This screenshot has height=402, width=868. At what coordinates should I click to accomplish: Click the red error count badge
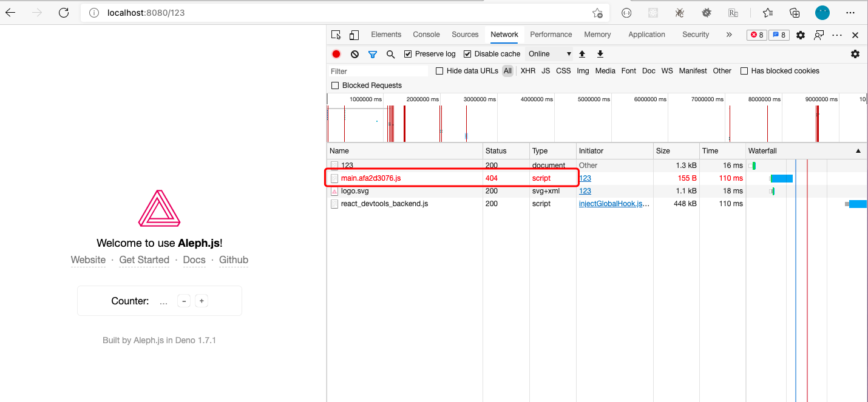[x=757, y=35]
